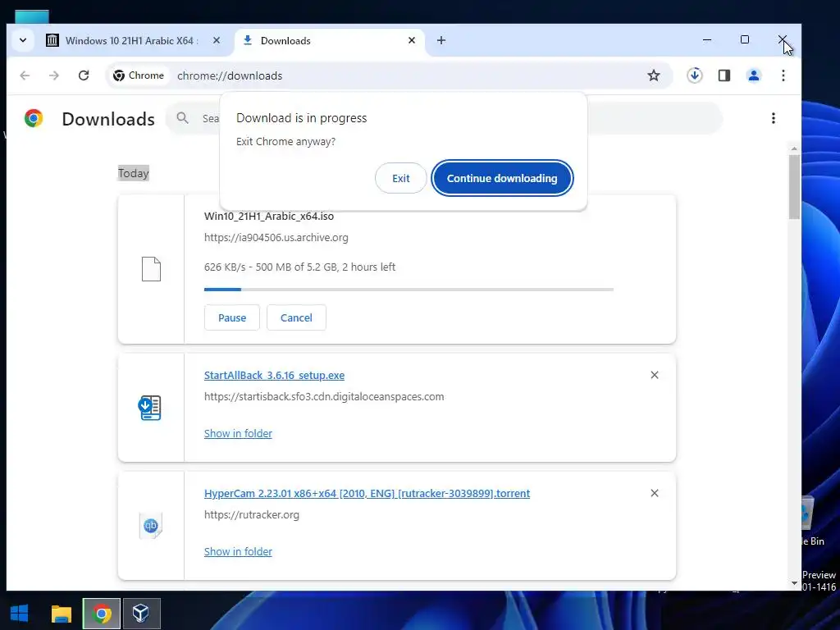Open the StartAllBack_3.6.16_setup.exe link
The image size is (840, 630).
click(x=274, y=376)
